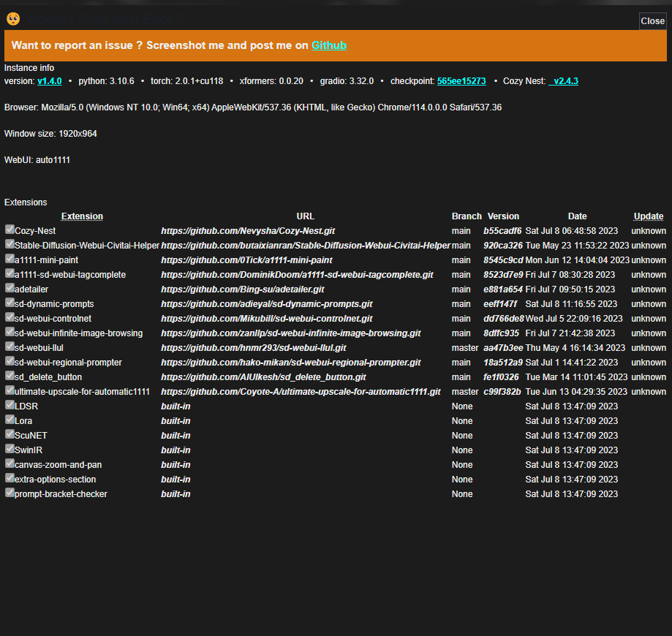The image size is (672, 636).
Task: Click the Mikubill controlnet URL
Action: tap(267, 319)
